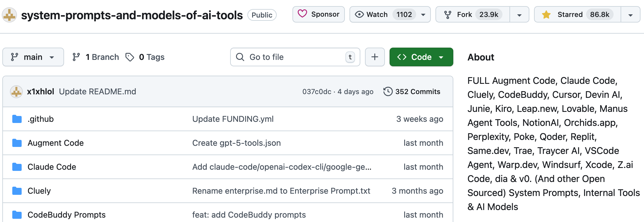
Task: Expand the Watch notifications dropdown arrow
Action: point(423,15)
